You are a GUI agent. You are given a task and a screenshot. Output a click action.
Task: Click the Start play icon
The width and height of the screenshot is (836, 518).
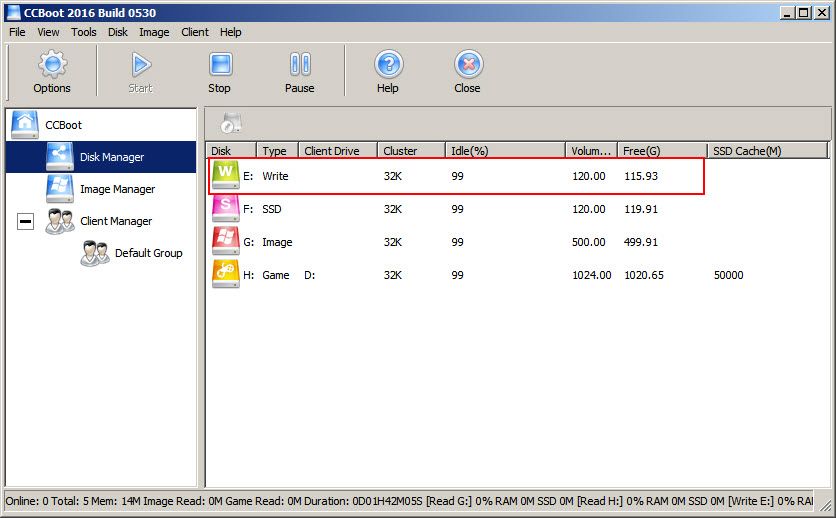pyautogui.click(x=141, y=64)
